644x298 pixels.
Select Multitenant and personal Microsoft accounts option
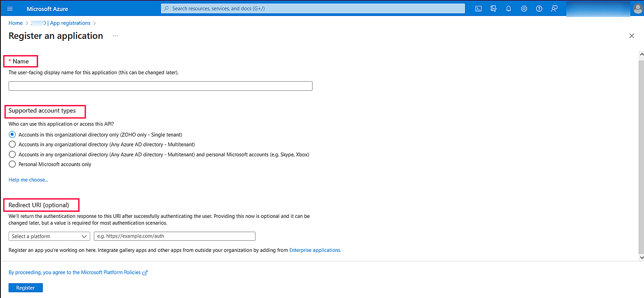point(12,155)
